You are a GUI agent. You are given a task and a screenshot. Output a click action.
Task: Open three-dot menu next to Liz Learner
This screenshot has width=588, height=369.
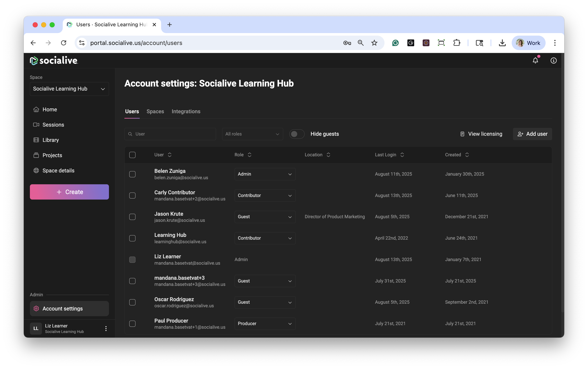click(x=106, y=328)
